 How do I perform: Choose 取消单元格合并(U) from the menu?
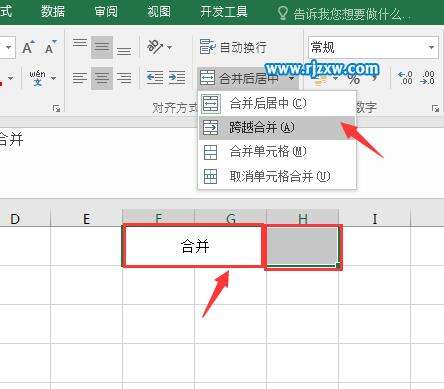click(x=277, y=176)
